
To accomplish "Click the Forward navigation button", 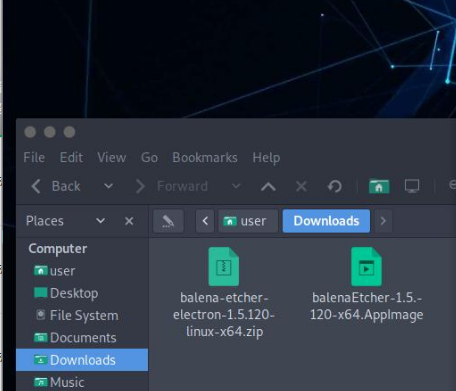I will (172, 186).
